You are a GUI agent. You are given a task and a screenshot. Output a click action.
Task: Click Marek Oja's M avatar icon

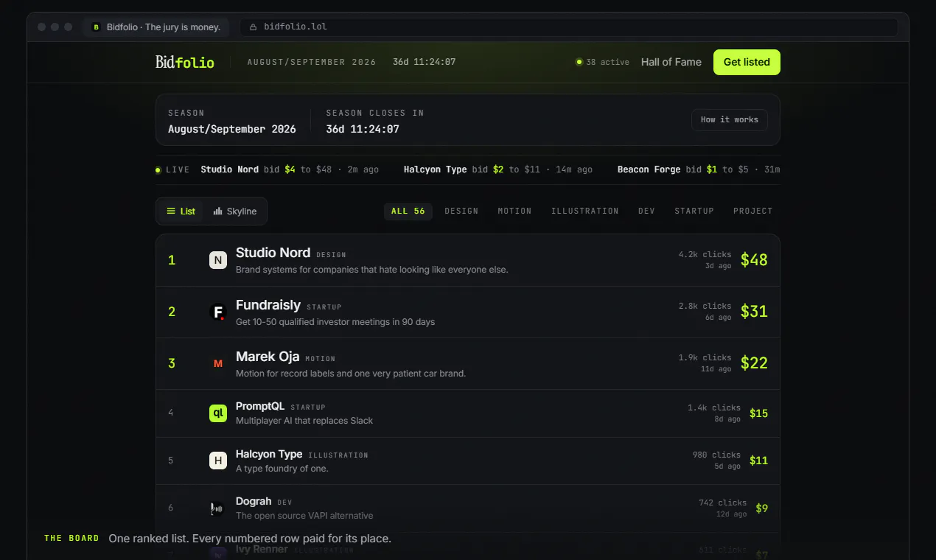[x=218, y=363]
